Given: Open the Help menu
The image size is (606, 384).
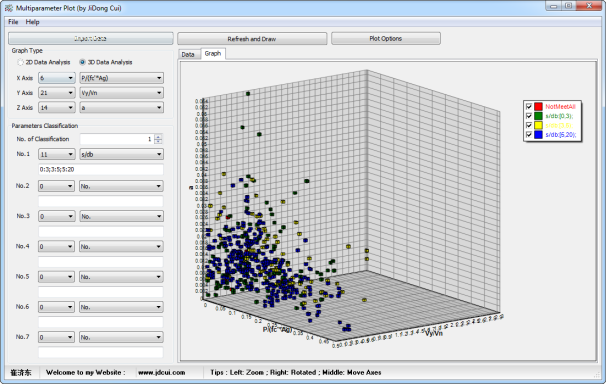Looking at the screenshot, I should point(32,22).
